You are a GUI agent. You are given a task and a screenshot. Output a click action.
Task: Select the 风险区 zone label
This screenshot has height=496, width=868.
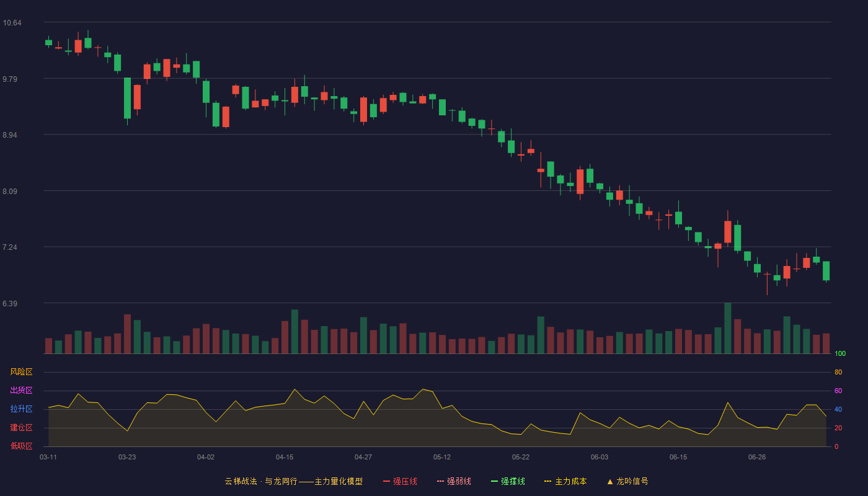point(21,372)
